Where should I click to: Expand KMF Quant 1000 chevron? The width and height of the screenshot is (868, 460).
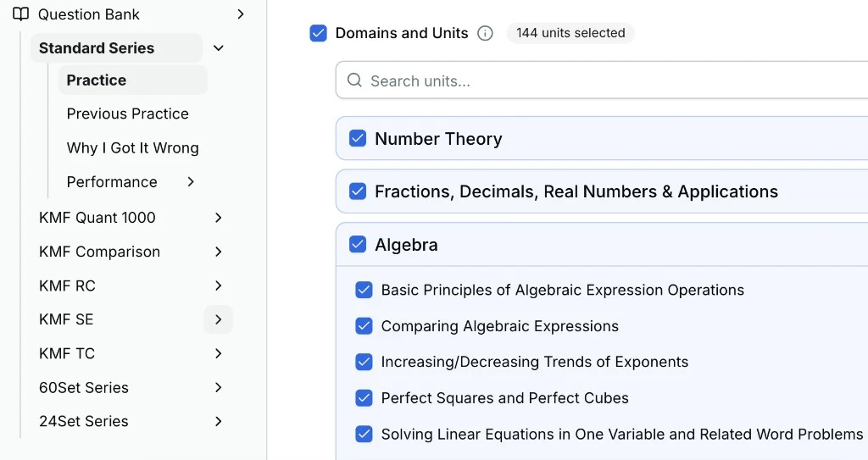tap(218, 218)
